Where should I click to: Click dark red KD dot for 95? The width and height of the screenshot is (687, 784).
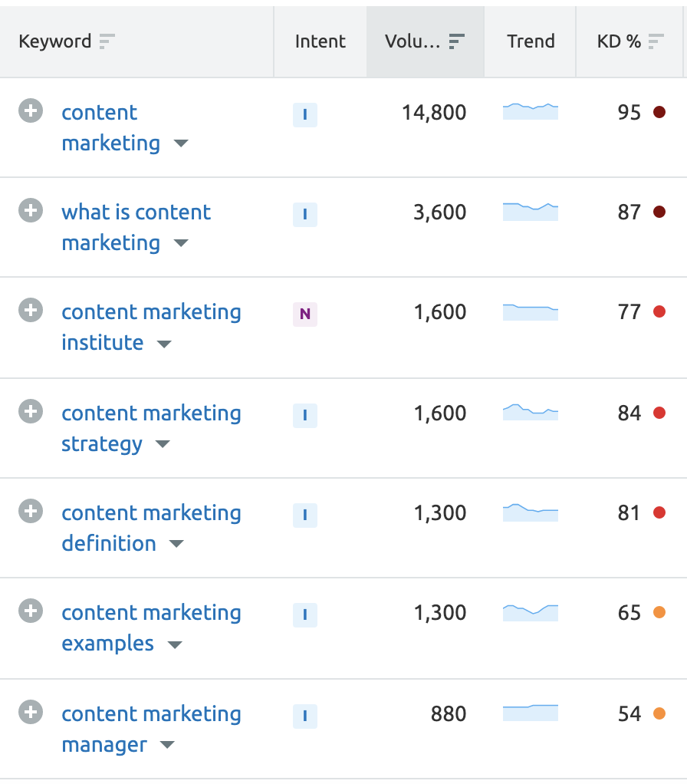pos(659,112)
